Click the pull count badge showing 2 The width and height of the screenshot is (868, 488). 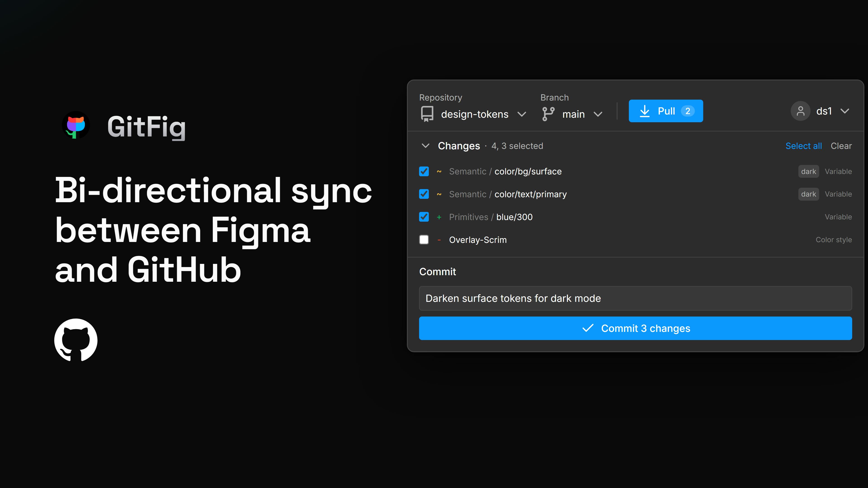[688, 111]
